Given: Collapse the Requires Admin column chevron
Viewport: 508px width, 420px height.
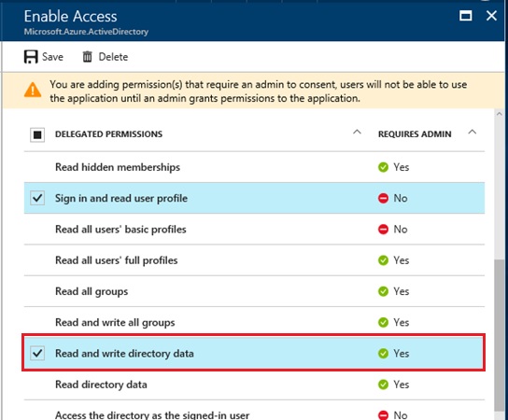Looking at the screenshot, I should (472, 133).
